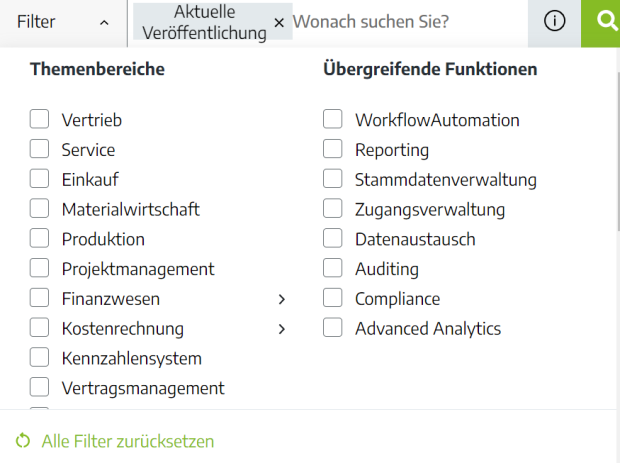
Task: Expand the Finanzwesen subcategories arrow
Action: pyautogui.click(x=282, y=299)
